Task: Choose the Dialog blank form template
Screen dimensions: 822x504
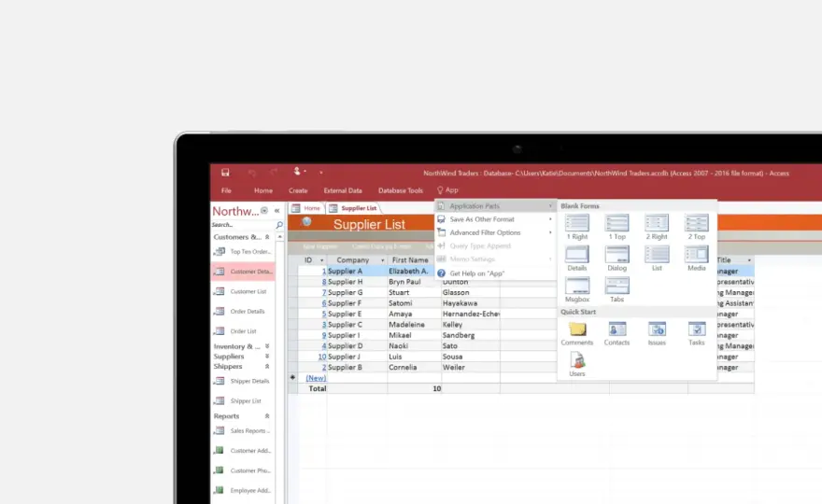Action: click(x=617, y=259)
